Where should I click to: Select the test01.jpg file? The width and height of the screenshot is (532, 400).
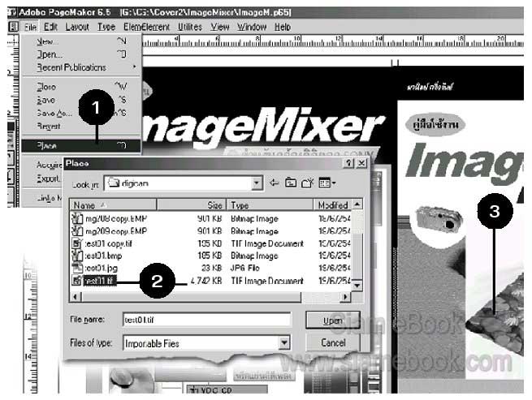click(101, 268)
